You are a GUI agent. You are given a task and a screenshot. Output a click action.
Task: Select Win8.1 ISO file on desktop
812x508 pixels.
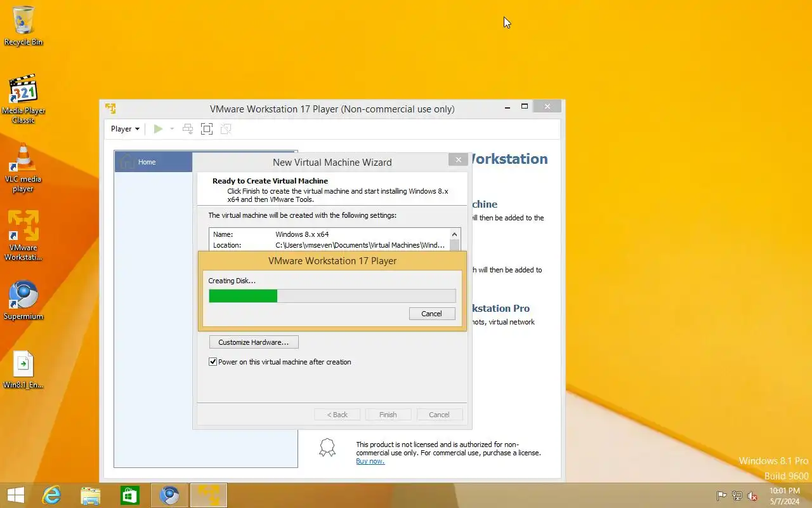click(23, 370)
